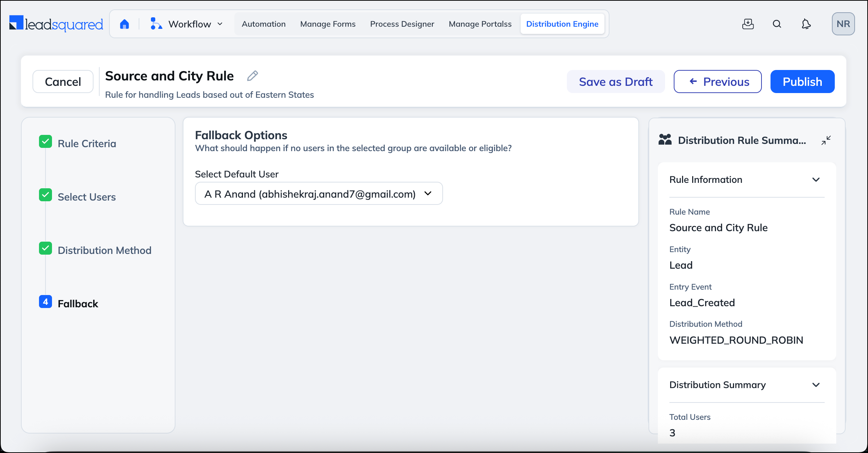The width and height of the screenshot is (868, 453).
Task: Click the Select Users green checkmark
Action: [x=45, y=195]
